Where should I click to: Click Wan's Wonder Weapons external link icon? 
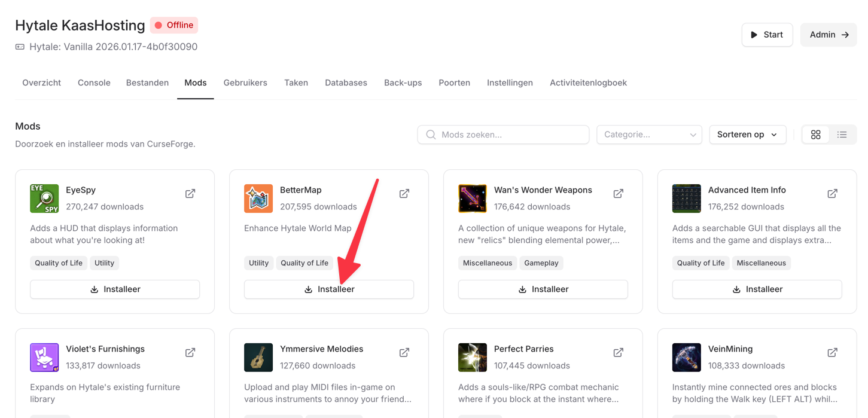pyautogui.click(x=619, y=194)
